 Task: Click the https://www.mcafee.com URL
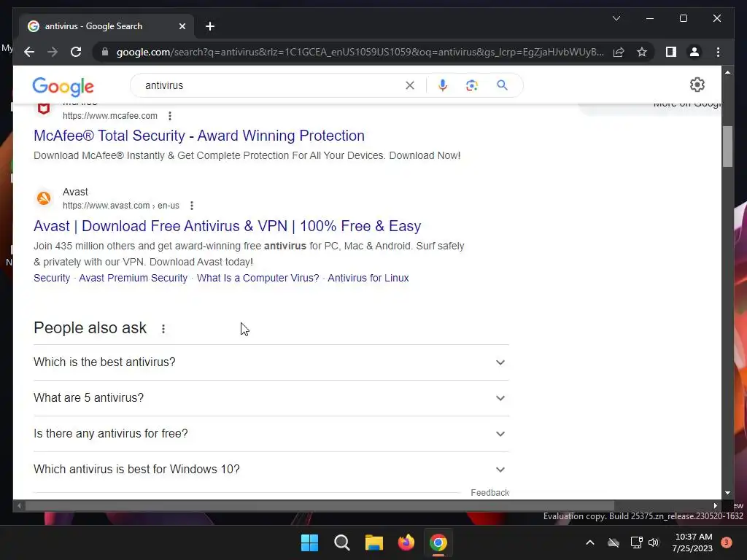(110, 116)
